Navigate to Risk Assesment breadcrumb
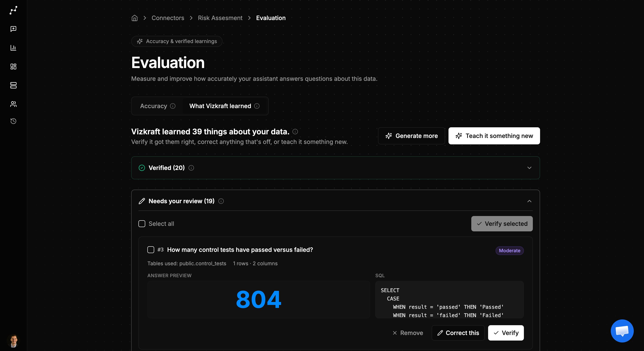Image resolution: width=644 pixels, height=351 pixels. click(x=220, y=18)
